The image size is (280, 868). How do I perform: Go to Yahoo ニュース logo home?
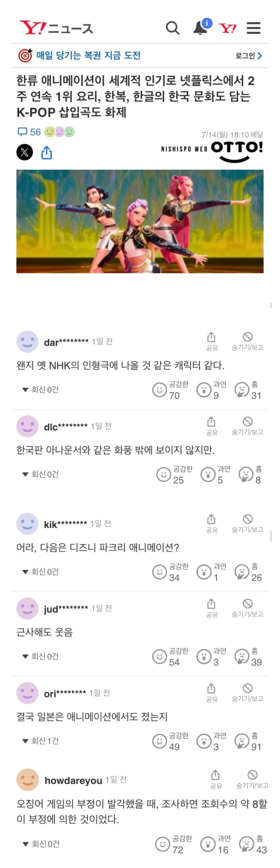coord(56,28)
